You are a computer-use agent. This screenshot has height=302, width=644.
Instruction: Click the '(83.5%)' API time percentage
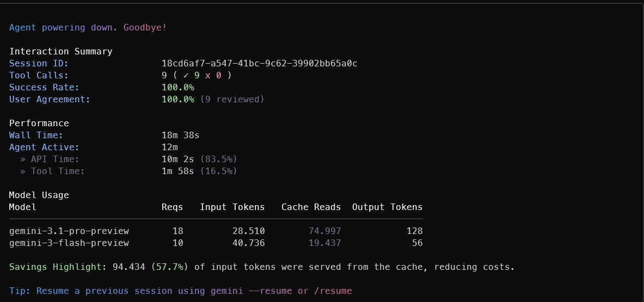pyautogui.click(x=218, y=159)
